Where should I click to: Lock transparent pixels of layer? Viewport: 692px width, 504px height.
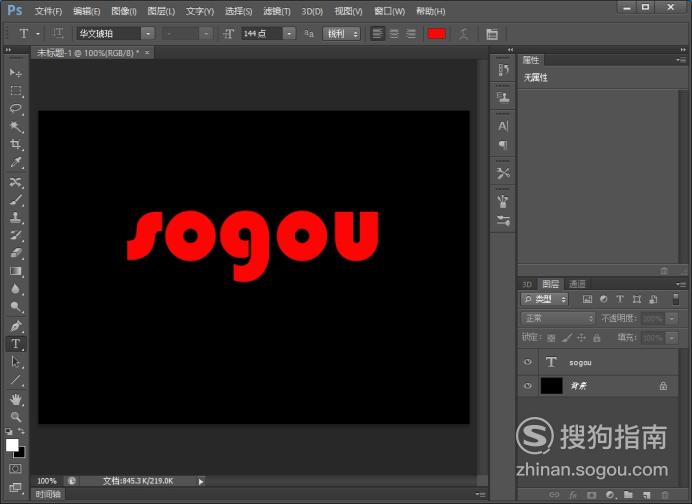pos(551,339)
